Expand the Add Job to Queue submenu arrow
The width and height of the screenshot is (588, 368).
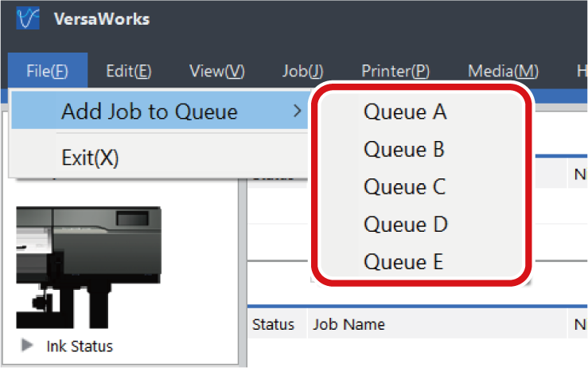point(298,112)
